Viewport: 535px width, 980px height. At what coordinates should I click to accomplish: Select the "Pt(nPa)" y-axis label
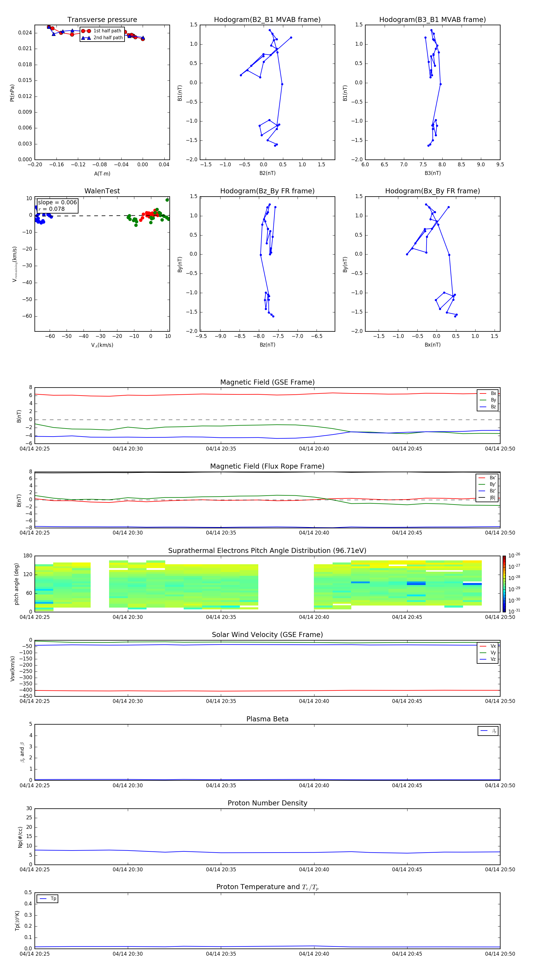[12, 93]
